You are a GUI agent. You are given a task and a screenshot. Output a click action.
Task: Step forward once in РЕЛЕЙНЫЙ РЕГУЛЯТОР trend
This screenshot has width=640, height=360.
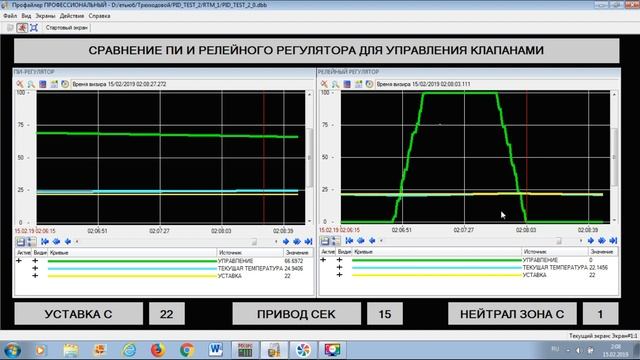pyautogui.click(x=590, y=241)
